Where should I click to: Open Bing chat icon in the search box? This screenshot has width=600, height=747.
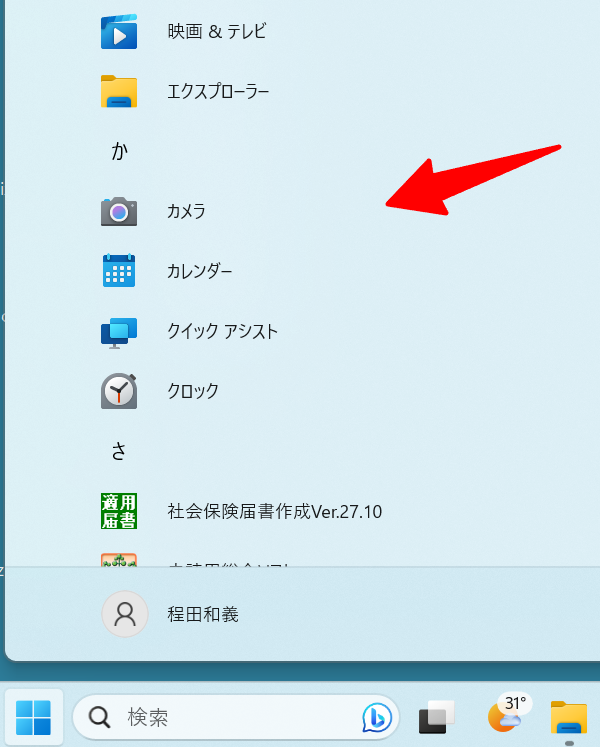click(x=377, y=717)
